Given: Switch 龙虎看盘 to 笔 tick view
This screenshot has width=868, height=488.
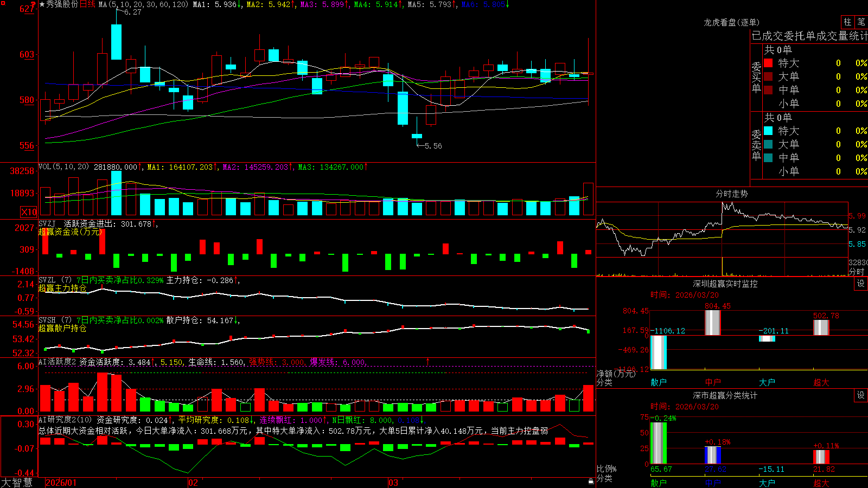Looking at the screenshot, I should coord(861,22).
